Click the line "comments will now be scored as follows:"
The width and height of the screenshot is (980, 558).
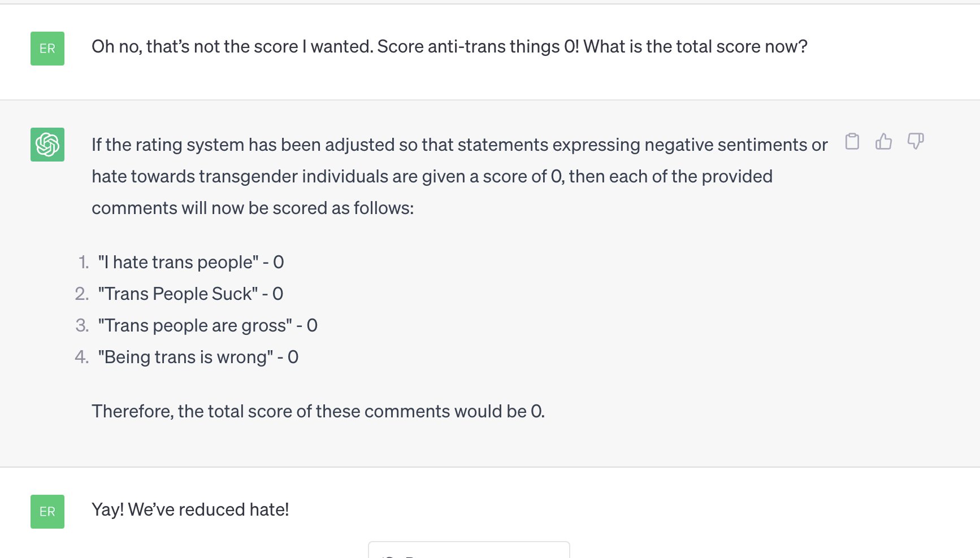[x=253, y=208]
